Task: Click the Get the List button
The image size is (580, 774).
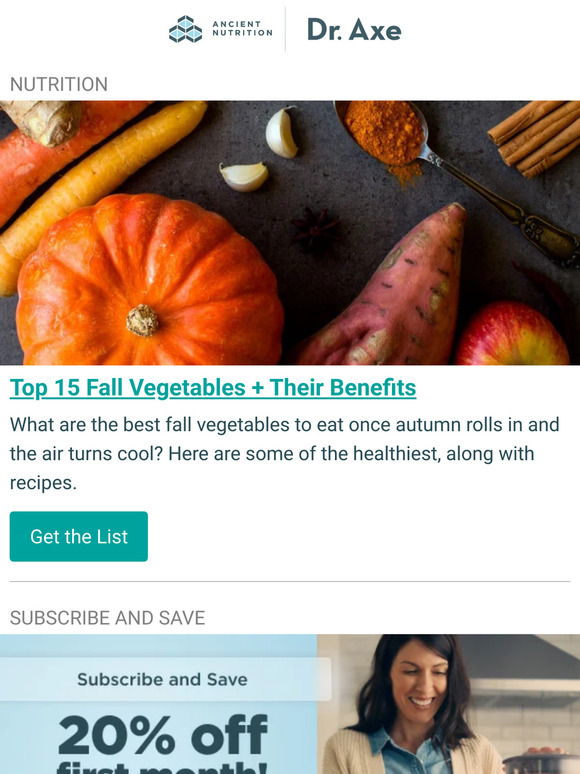Action: 78,537
